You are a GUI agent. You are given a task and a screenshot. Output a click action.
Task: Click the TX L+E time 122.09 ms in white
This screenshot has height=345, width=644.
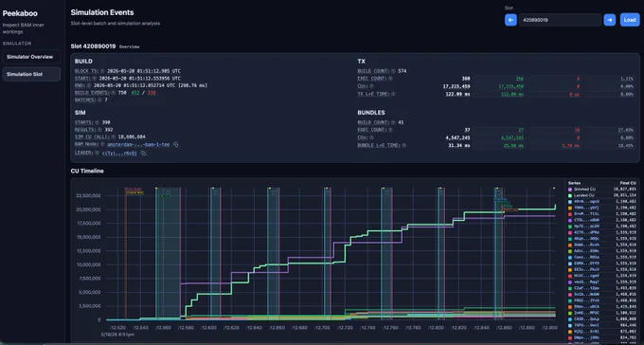click(458, 94)
